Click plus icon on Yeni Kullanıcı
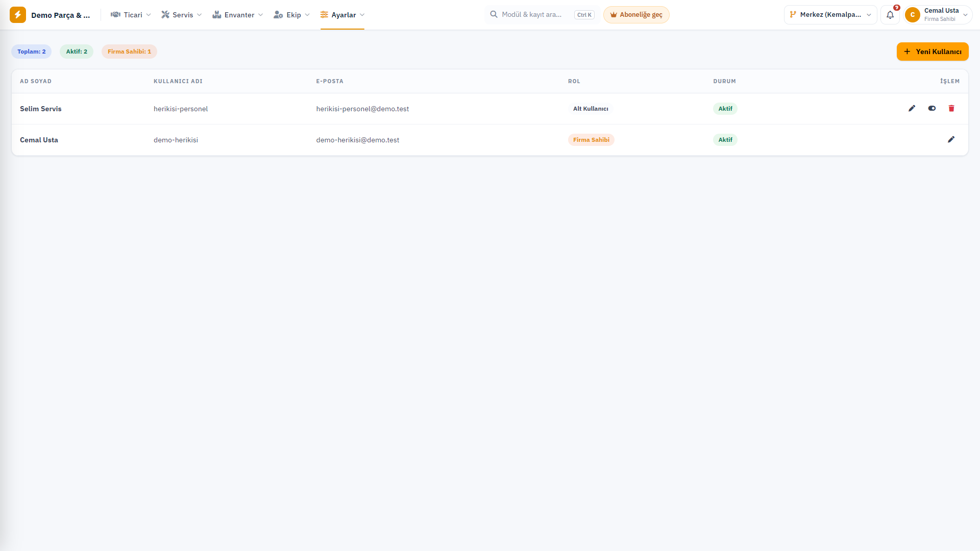 pyautogui.click(x=907, y=52)
